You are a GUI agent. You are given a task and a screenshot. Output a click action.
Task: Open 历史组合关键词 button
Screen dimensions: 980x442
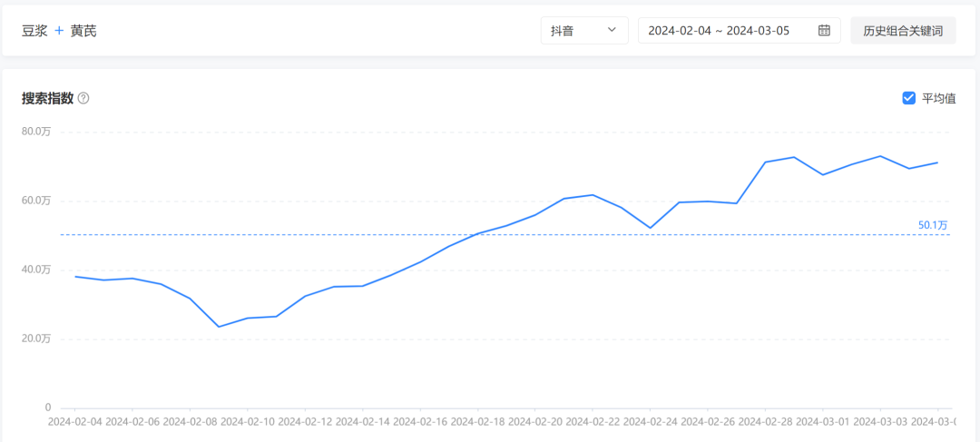tap(903, 30)
